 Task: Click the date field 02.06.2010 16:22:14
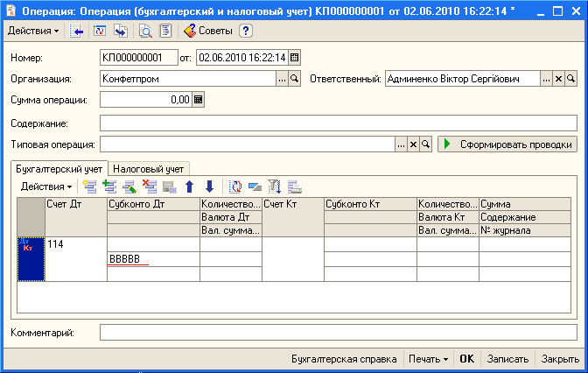242,58
